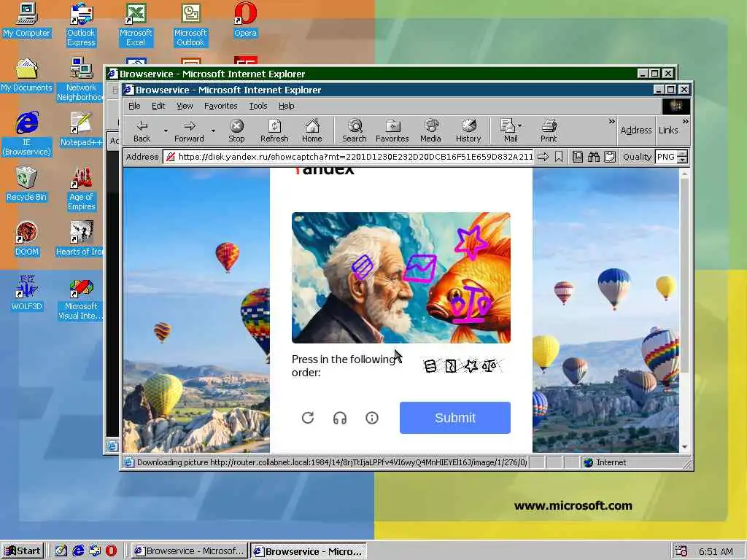The width and height of the screenshot is (747, 560).
Task: Switch to audio captcha headphones icon
Action: (340, 418)
